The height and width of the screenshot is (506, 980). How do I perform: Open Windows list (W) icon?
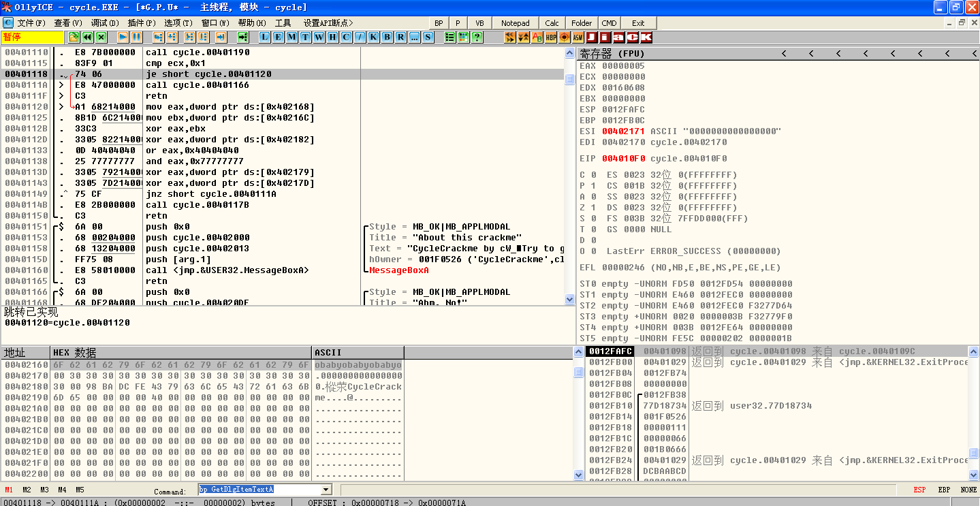click(319, 37)
